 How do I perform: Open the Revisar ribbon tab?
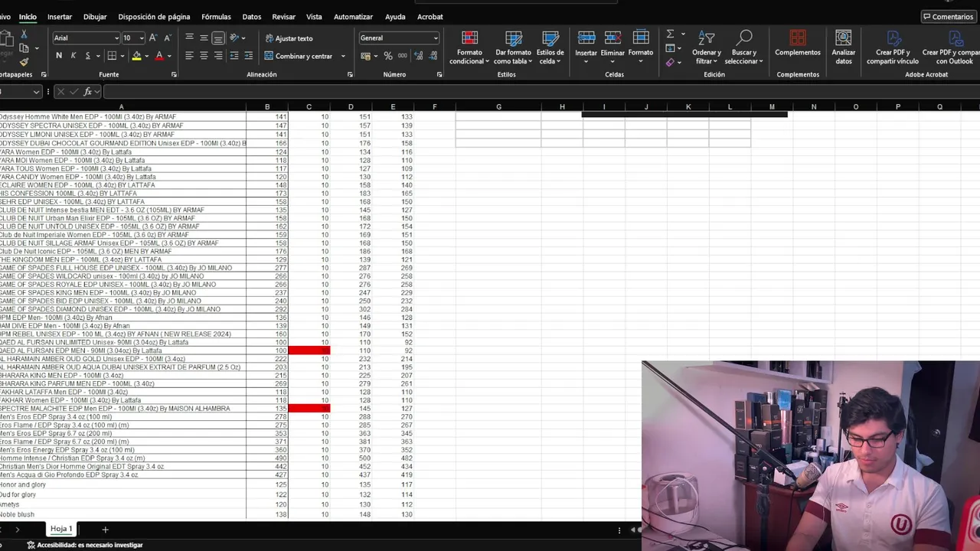[283, 17]
